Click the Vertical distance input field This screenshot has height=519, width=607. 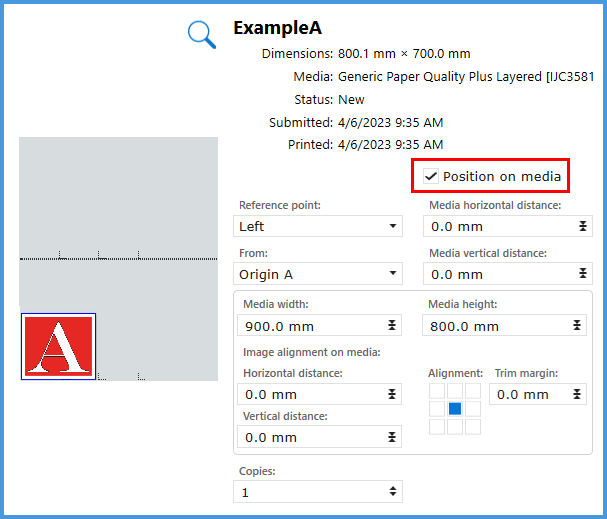(x=310, y=437)
